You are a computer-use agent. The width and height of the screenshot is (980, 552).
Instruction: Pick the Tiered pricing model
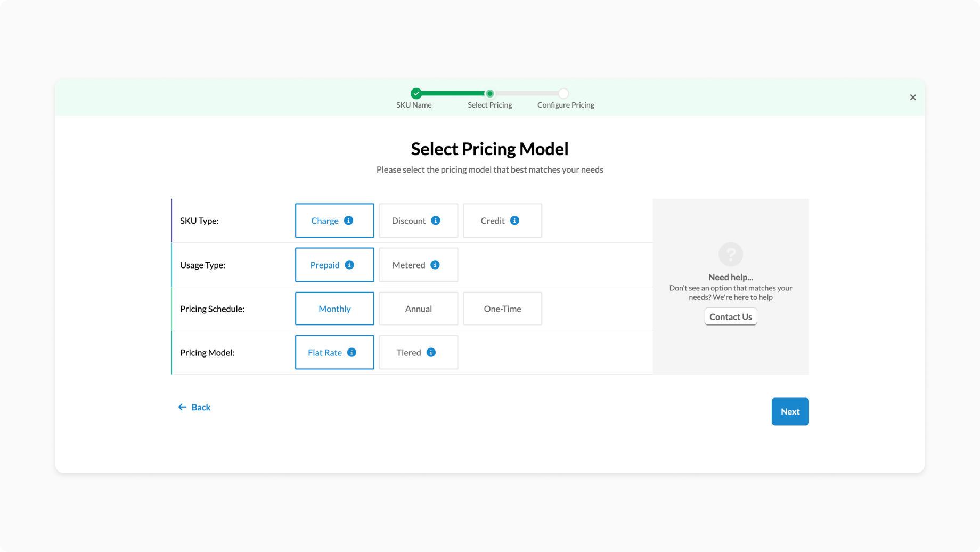point(409,352)
